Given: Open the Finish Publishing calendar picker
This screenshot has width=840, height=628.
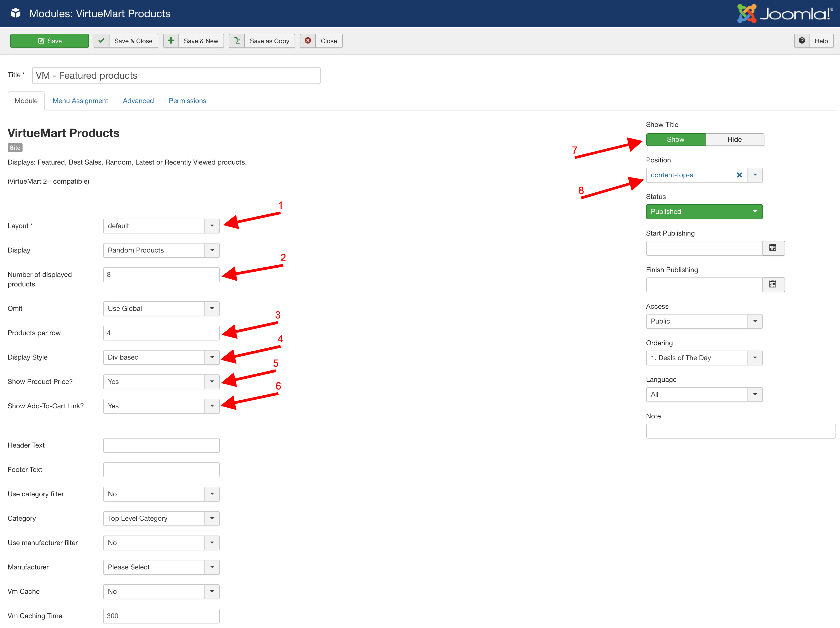Looking at the screenshot, I should (773, 284).
